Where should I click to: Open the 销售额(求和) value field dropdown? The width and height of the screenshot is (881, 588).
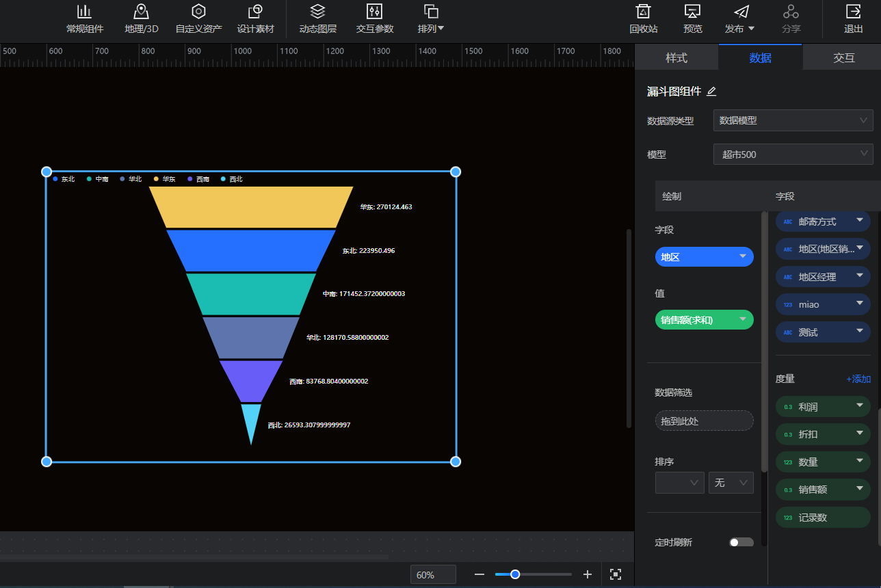tap(743, 320)
